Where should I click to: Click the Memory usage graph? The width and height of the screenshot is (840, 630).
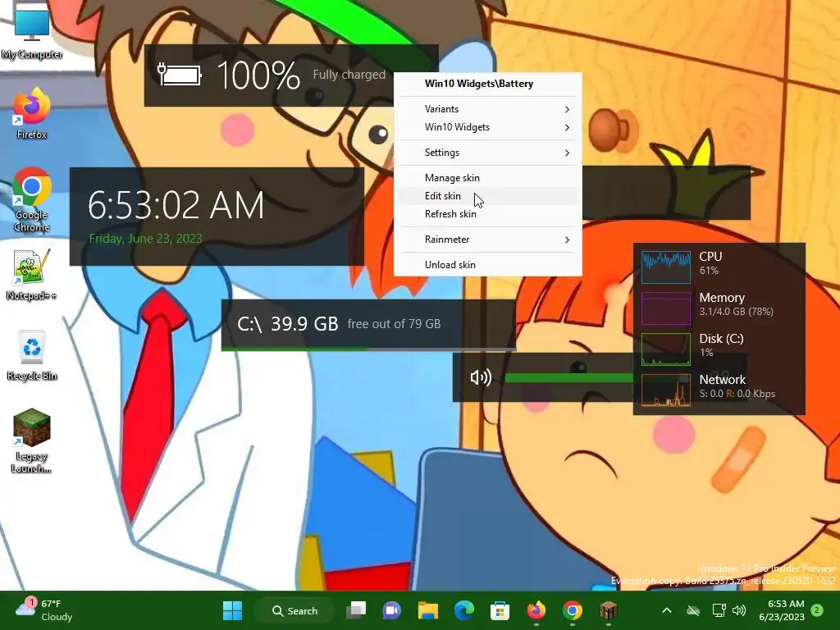[666, 308]
